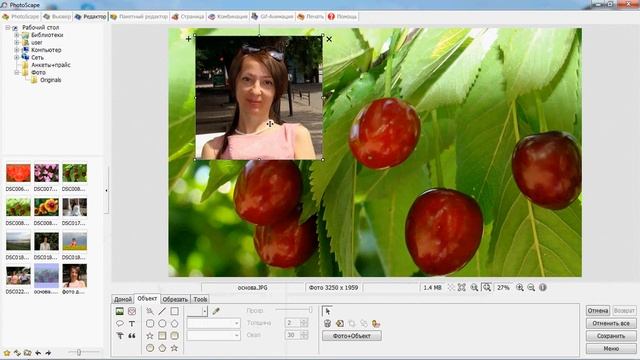This screenshot has height=360, width=640.
Task: Select the arrow pointer object tool
Action: 327,311
